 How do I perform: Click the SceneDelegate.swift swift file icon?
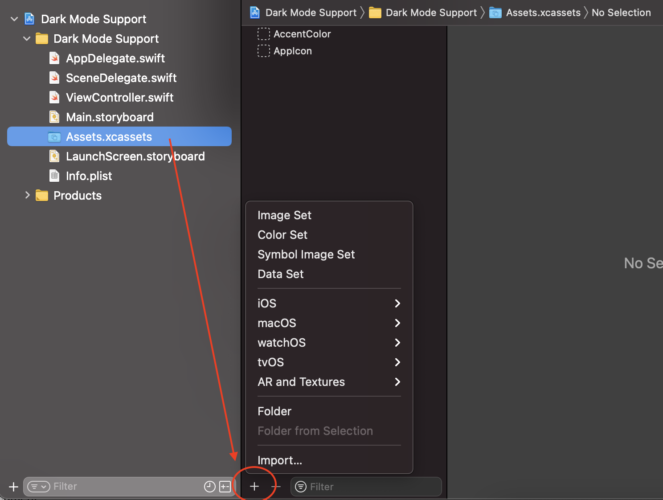point(54,78)
